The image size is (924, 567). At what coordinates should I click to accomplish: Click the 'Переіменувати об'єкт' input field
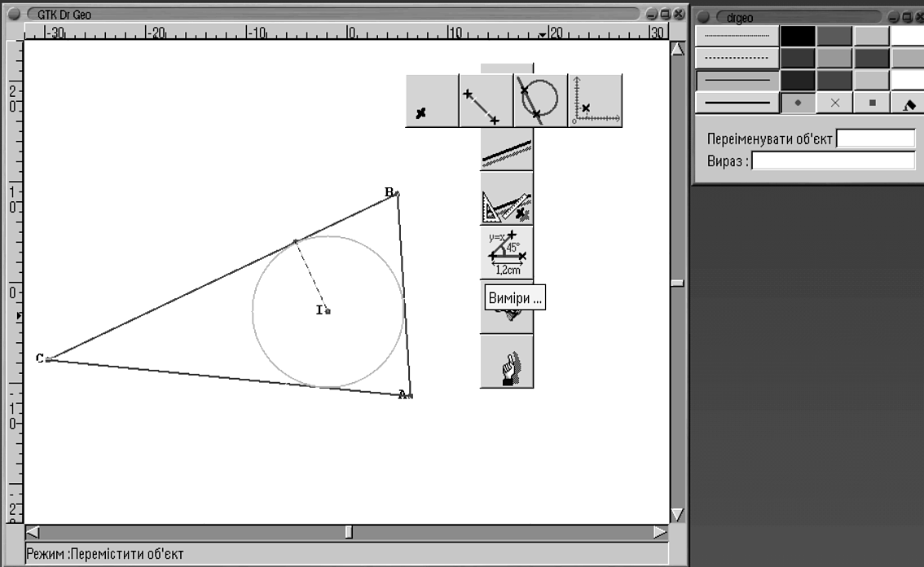(876, 138)
